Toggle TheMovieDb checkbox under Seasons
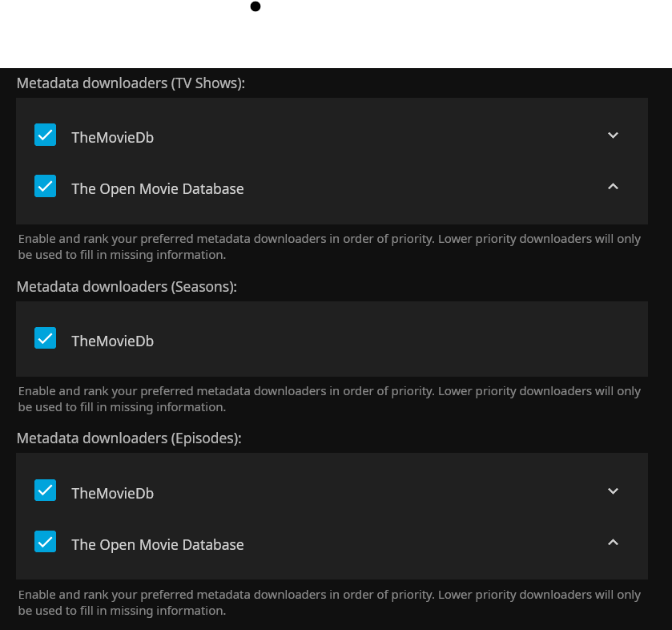The width and height of the screenshot is (672, 630). click(x=46, y=339)
